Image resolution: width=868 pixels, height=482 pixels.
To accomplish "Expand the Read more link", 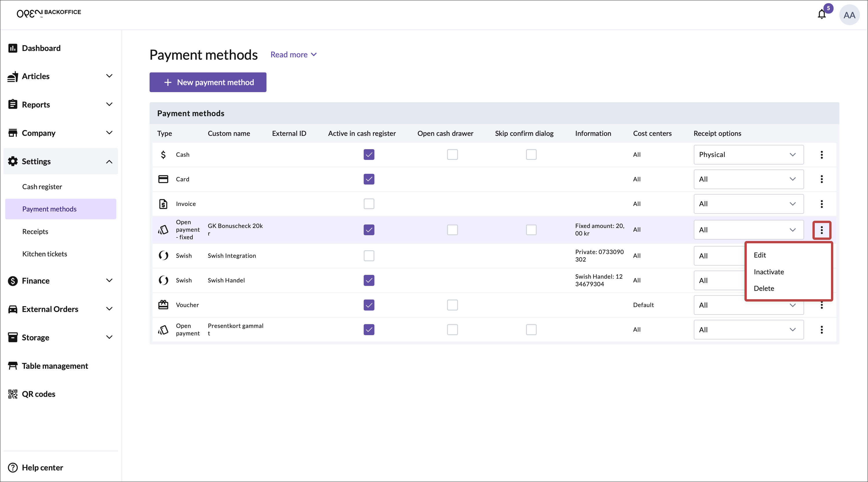I will pyautogui.click(x=293, y=55).
